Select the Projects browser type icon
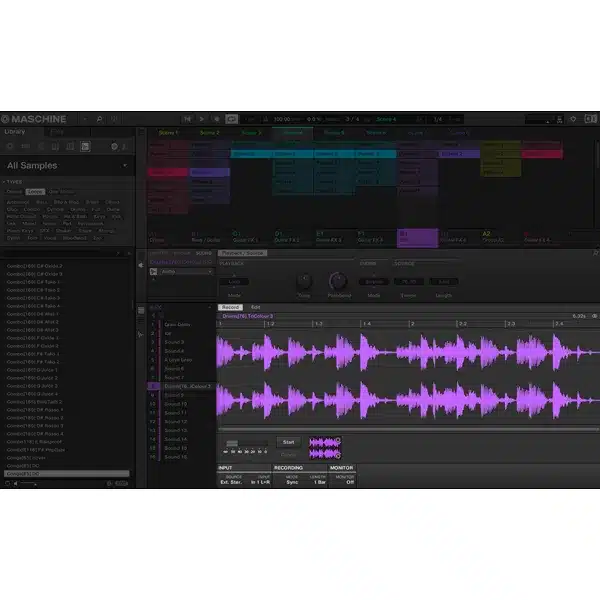 10,146
